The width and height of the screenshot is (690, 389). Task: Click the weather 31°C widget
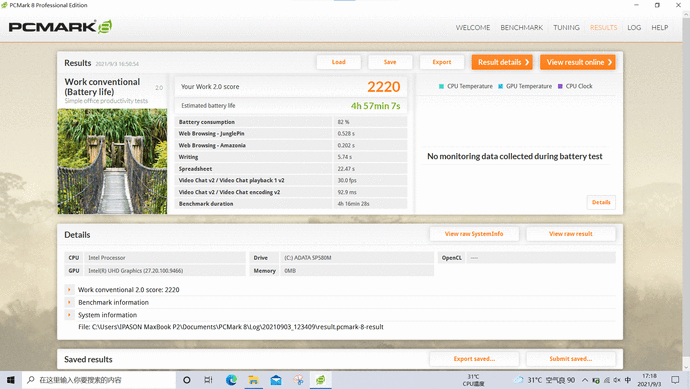pos(545,380)
